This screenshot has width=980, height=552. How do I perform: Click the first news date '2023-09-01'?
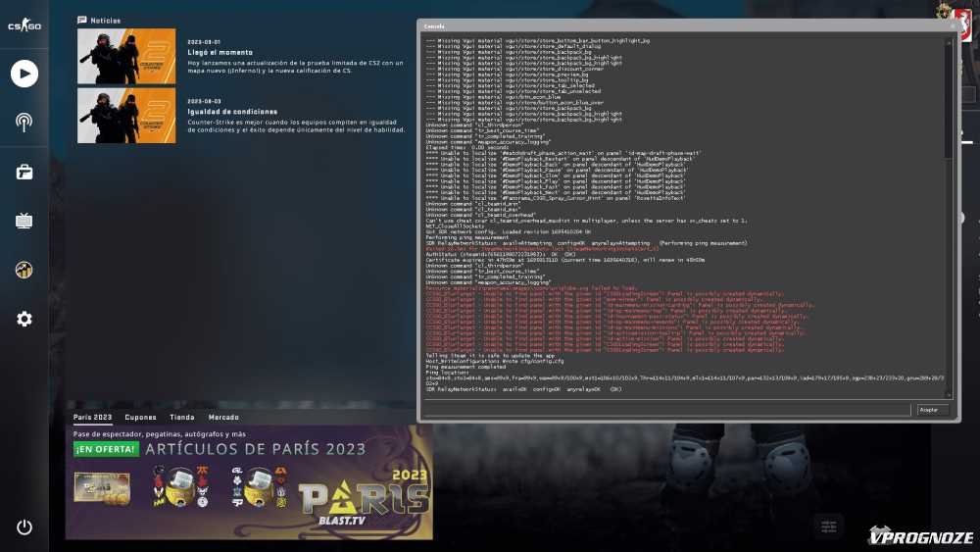204,42
